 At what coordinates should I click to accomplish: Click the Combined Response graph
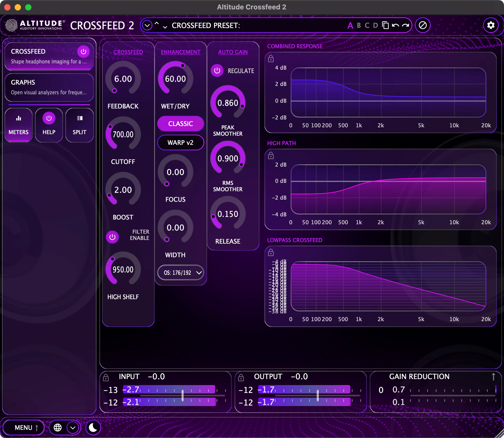pos(388,92)
